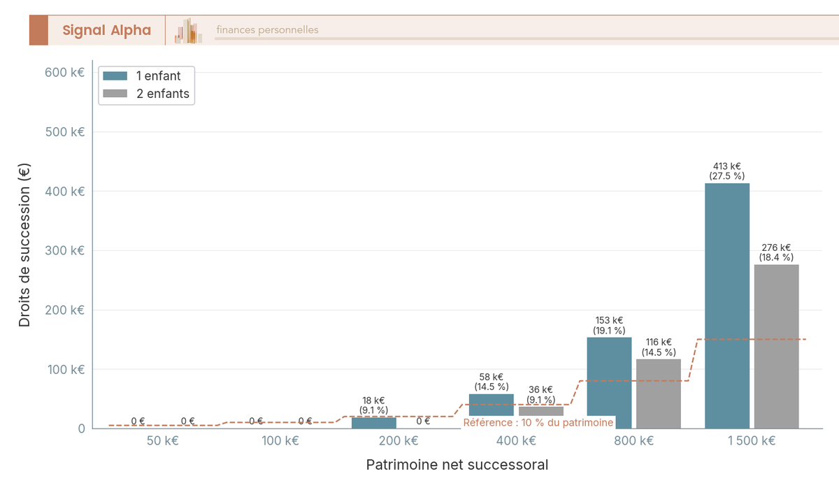Viewport: 839px width, 504px height.
Task: Select the 2 enfants legend label
Action: click(162, 94)
